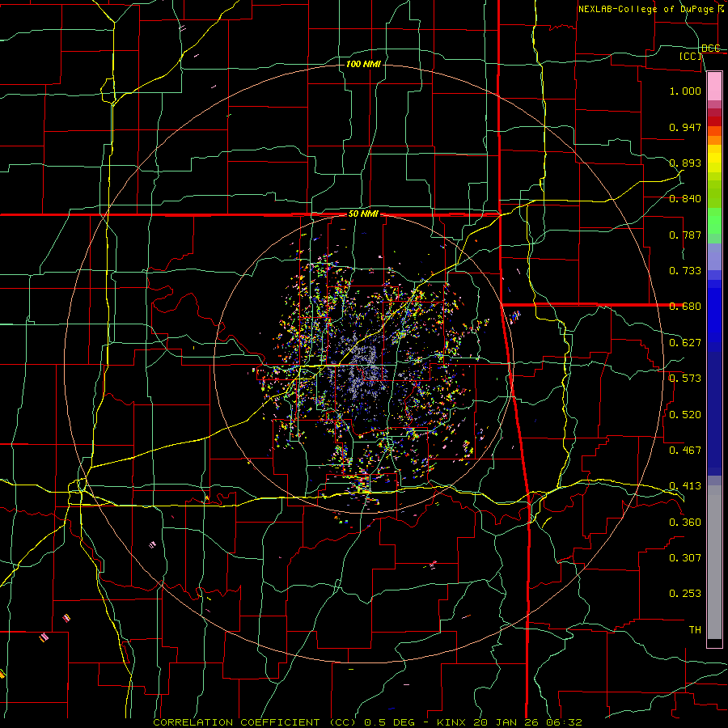Viewport: 728px width, 728px height.
Task: Click the 0.360 legend value
Action: pyautogui.click(x=685, y=523)
